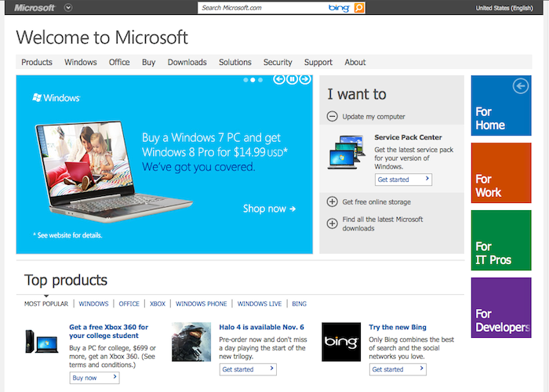The height and width of the screenshot is (392, 549).
Task: Open the Windows menu
Action: click(81, 62)
